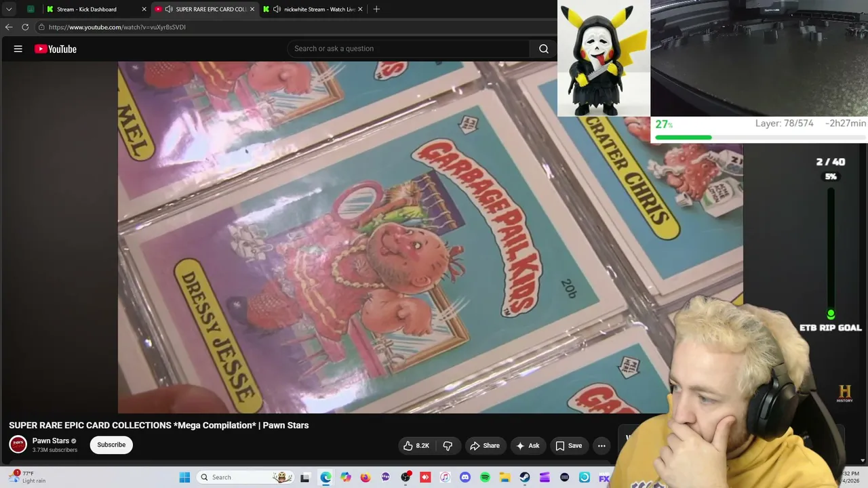The width and height of the screenshot is (868, 488).
Task: Open the browser tab list chevron
Action: click(9, 9)
